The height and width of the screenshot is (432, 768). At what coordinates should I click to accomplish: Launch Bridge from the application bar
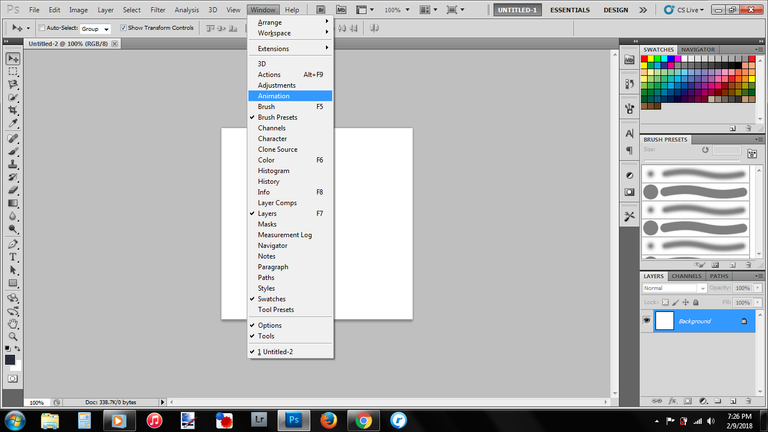click(321, 10)
